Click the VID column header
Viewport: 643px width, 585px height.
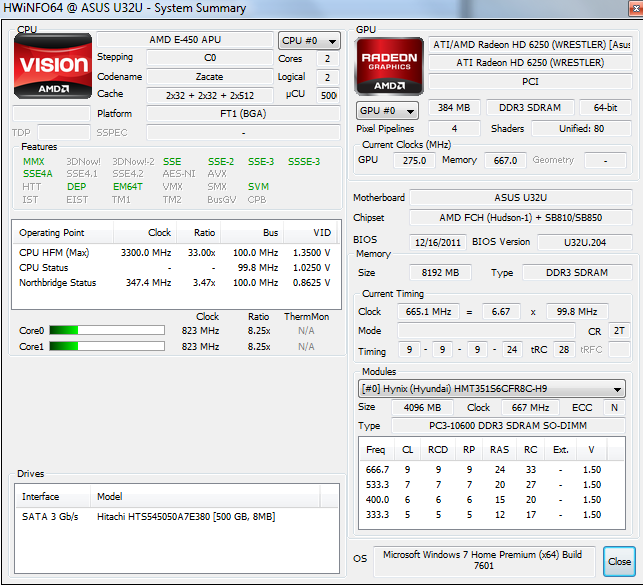310,233
